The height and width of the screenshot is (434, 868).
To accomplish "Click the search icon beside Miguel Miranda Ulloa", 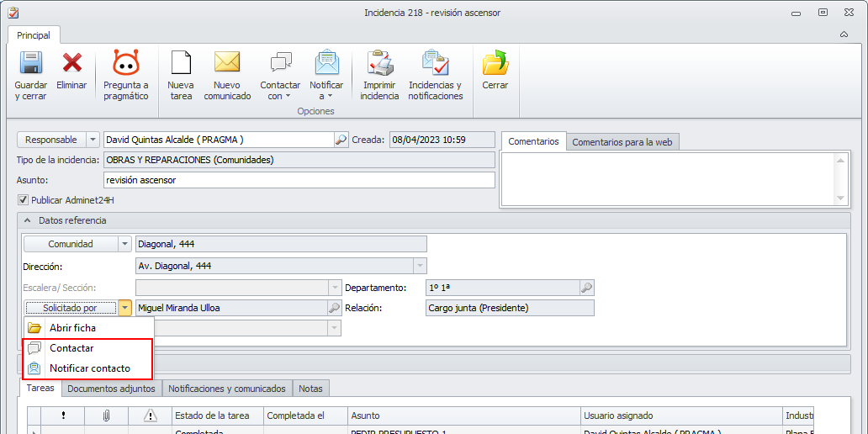I will point(334,308).
